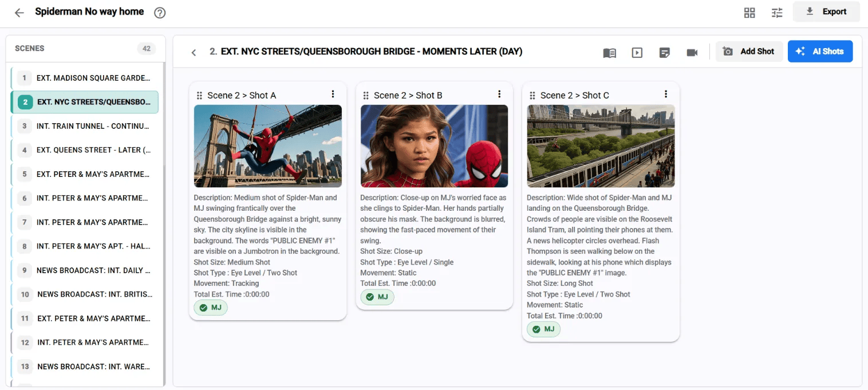
Task: Toggle the MJ tag on Shot B
Action: tap(377, 297)
